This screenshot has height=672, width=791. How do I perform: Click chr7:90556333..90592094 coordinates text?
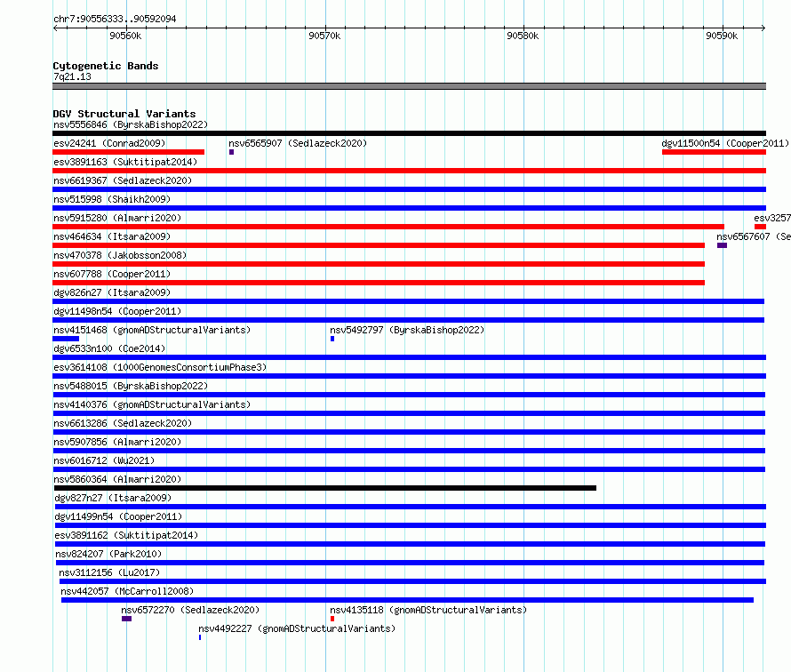tap(115, 19)
